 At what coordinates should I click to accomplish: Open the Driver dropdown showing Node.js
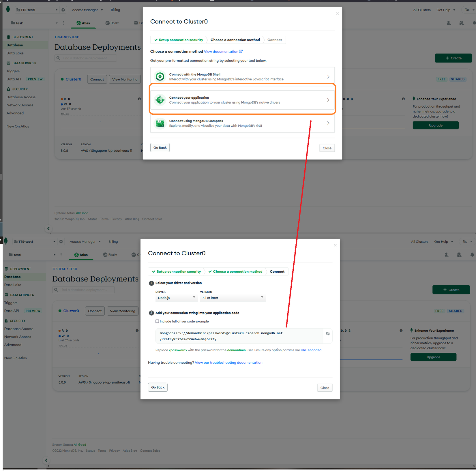coord(177,298)
